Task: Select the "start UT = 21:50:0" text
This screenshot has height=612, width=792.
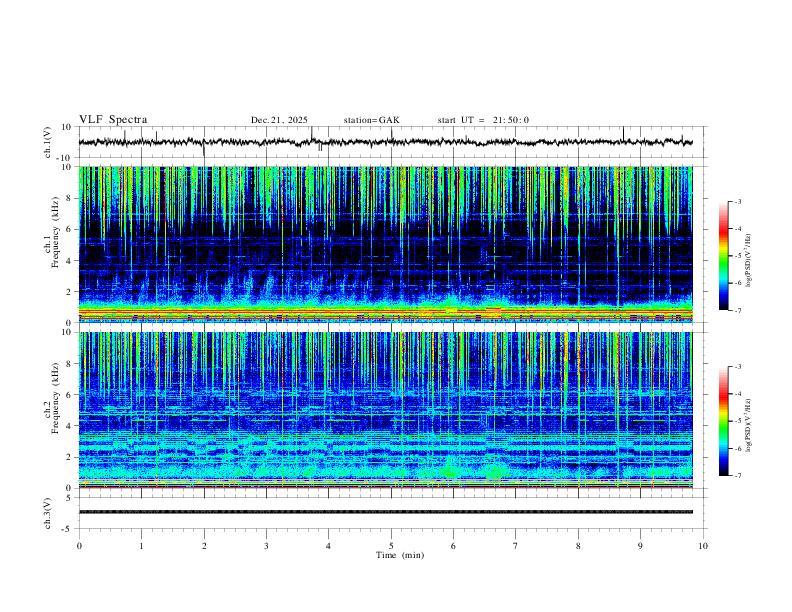Action: pos(483,120)
